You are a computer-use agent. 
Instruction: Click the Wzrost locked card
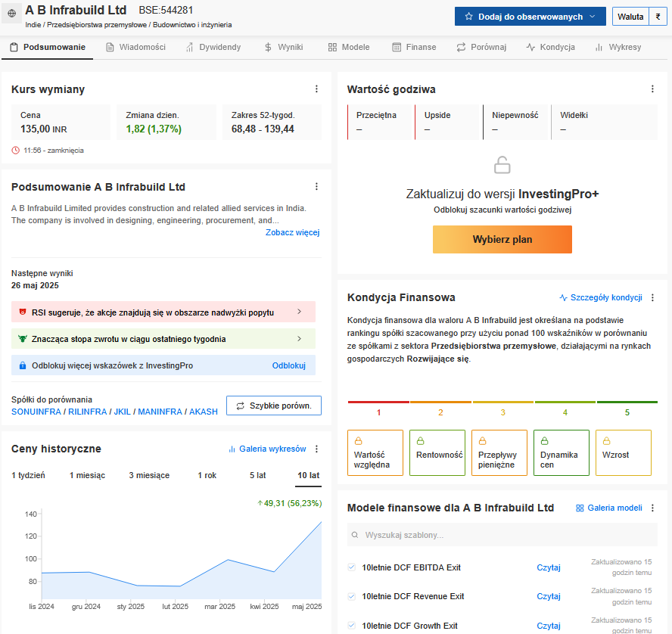[x=624, y=452]
